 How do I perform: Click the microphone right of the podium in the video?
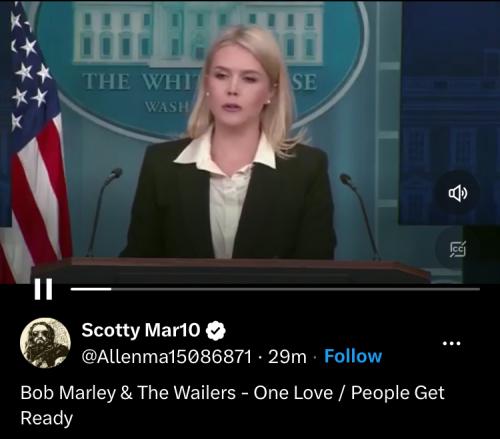coord(360,215)
